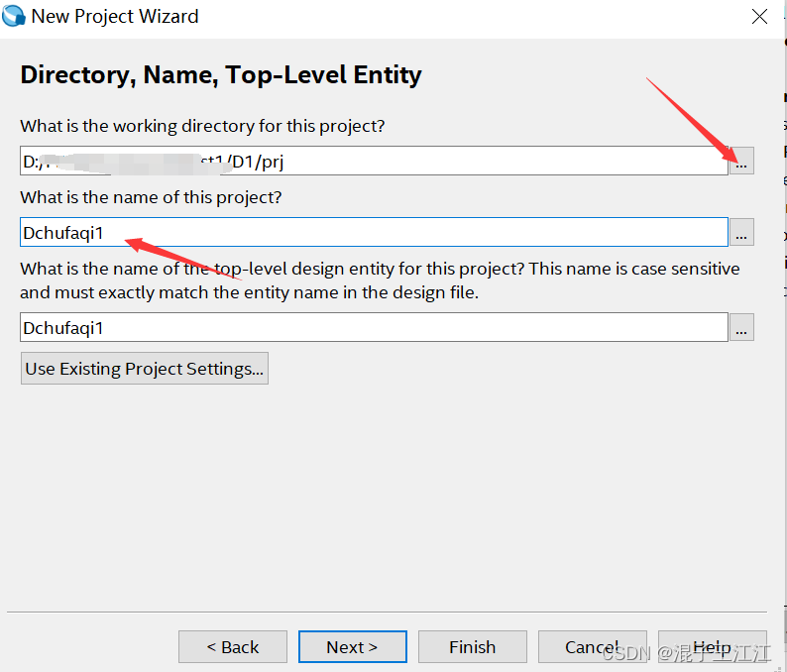Proceed by pressing Next >
This screenshot has height=672, width=787.
click(x=352, y=647)
